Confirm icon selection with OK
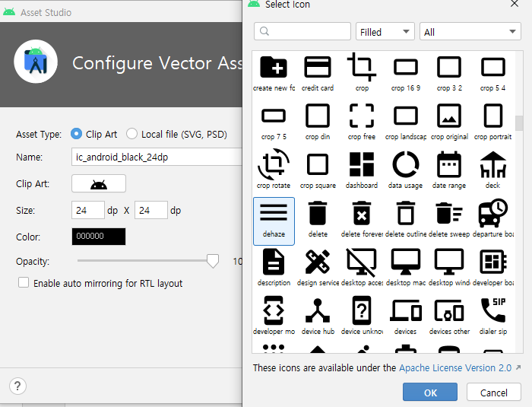 pyautogui.click(x=430, y=393)
